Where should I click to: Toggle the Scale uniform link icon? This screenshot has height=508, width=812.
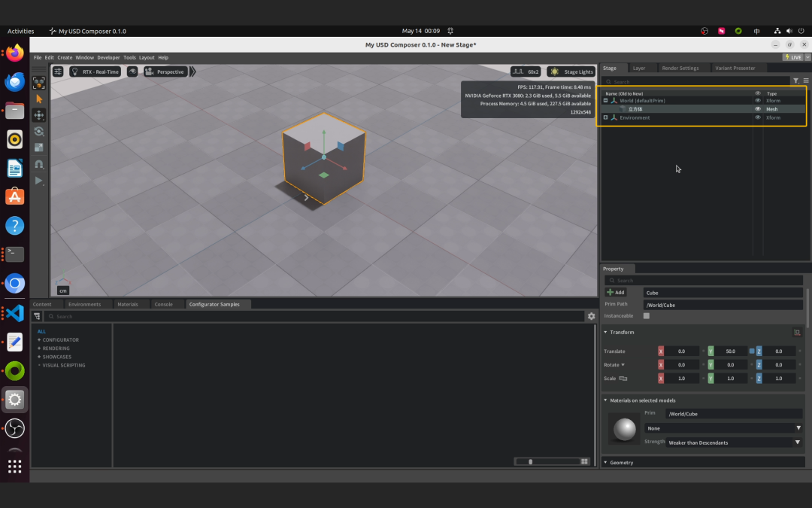pos(623,379)
